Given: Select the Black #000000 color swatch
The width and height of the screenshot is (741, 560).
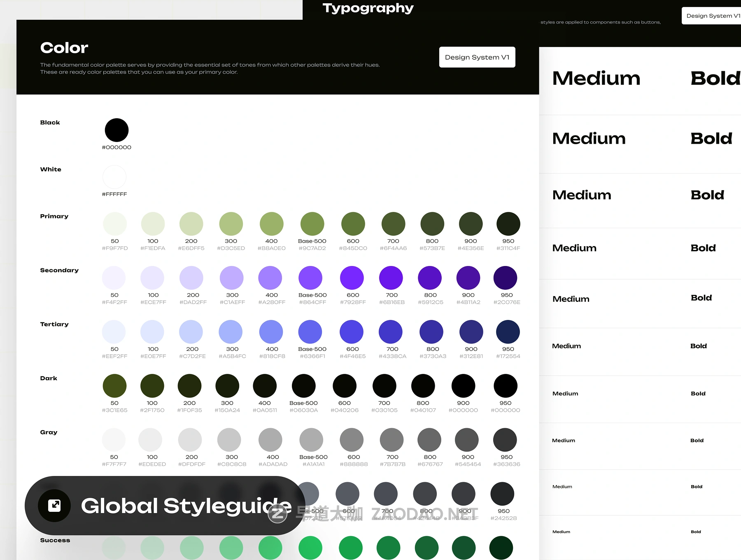Looking at the screenshot, I should click(x=117, y=130).
